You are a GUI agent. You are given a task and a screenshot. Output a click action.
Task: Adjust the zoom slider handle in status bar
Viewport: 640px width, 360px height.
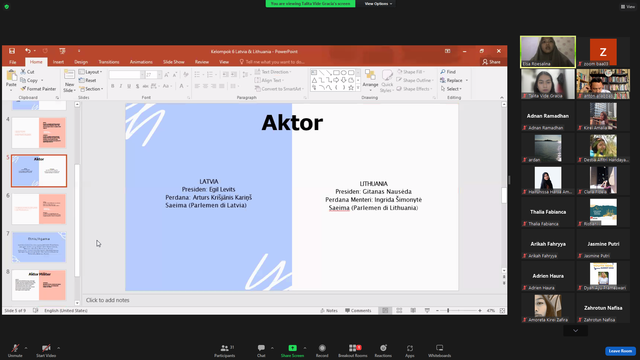pos(448,311)
